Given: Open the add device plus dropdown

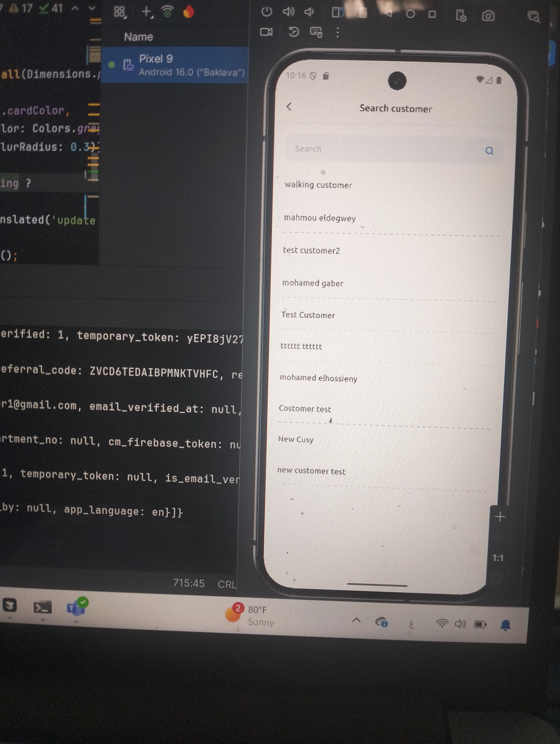Looking at the screenshot, I should tap(147, 12).
